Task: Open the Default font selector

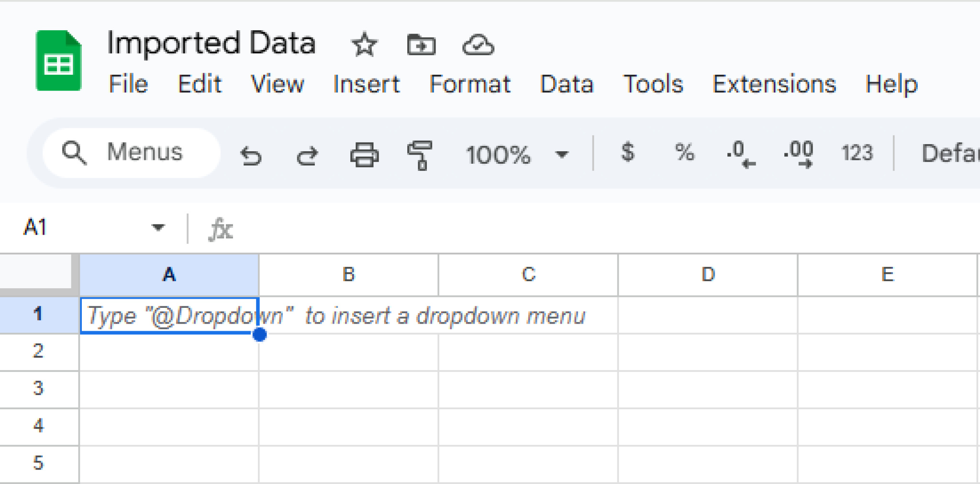Action: tap(952, 154)
